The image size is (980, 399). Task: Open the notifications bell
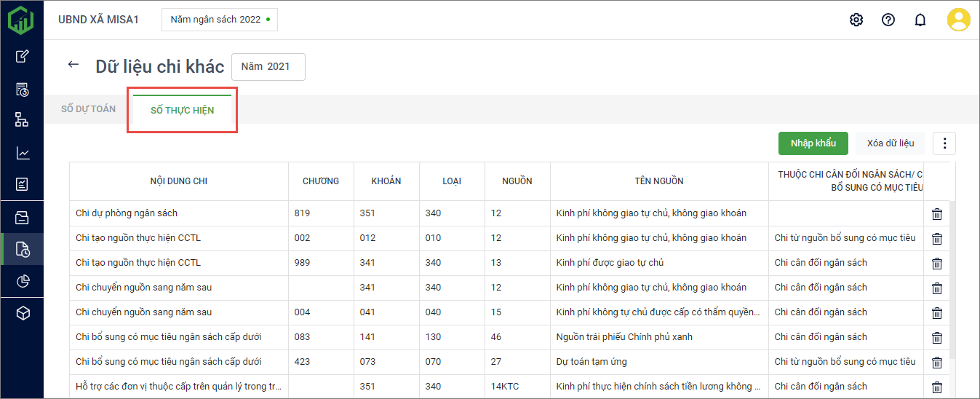(x=920, y=20)
